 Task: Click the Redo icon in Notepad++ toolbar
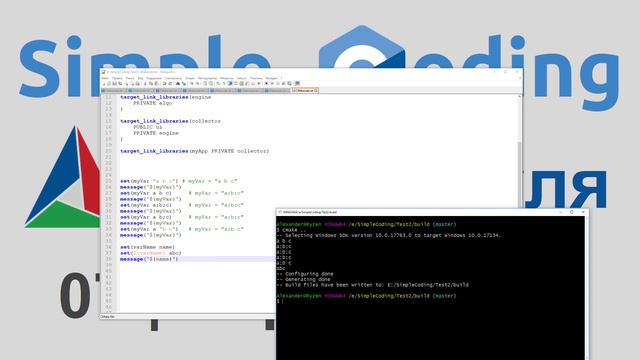pyautogui.click(x=170, y=83)
